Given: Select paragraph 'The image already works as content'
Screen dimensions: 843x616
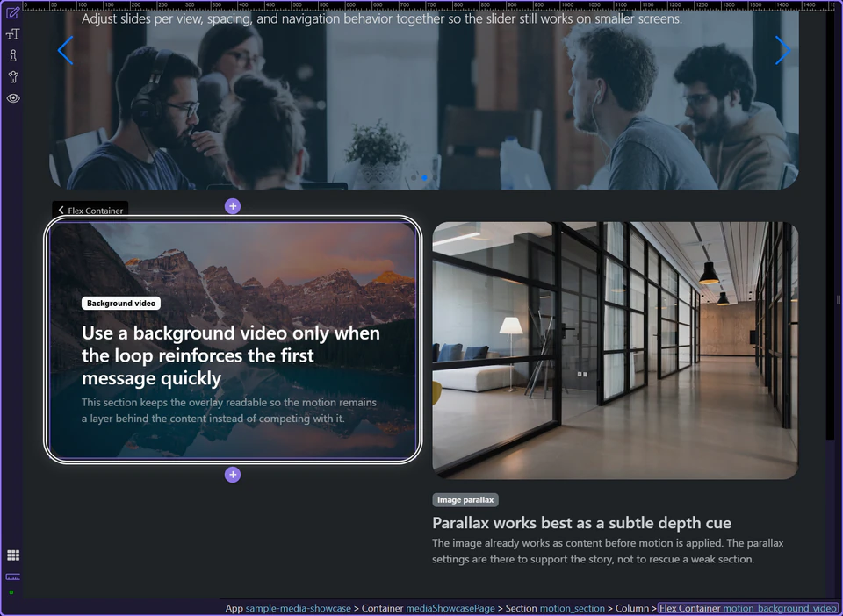Looking at the screenshot, I should (608, 551).
